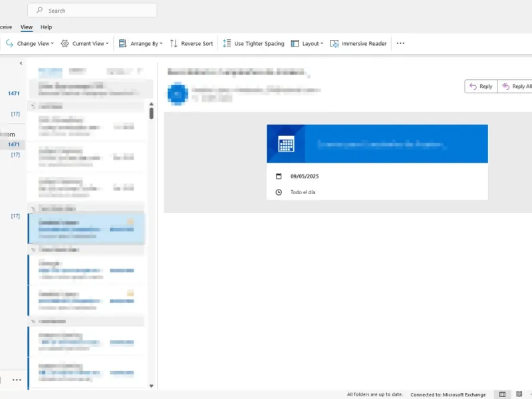Focus the Search input field

pos(92,11)
